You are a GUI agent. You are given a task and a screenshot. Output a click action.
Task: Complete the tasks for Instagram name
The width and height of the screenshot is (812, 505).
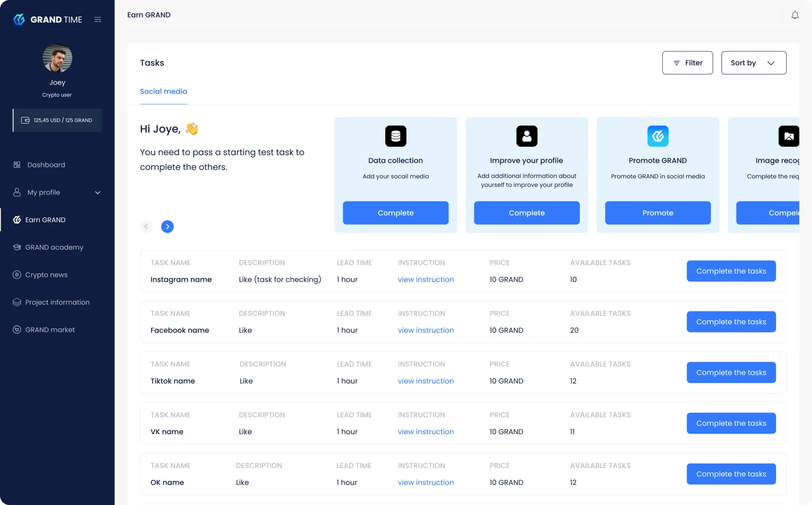tap(731, 271)
